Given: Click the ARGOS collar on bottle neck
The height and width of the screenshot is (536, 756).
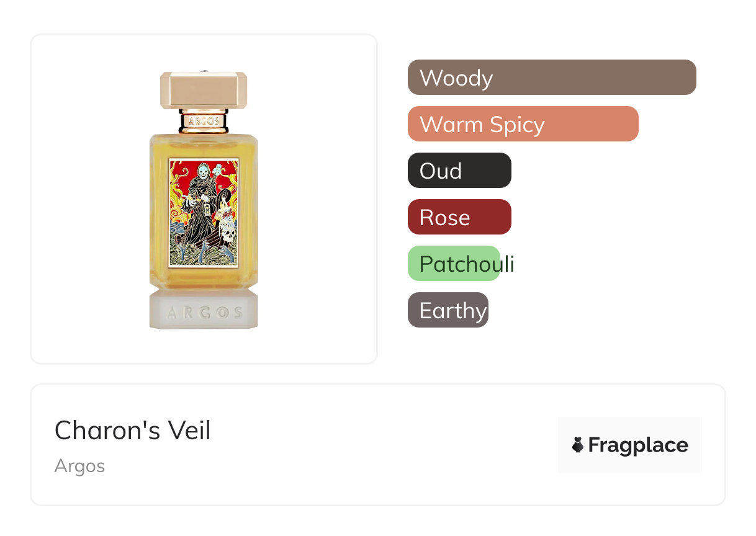Looking at the screenshot, I should tap(204, 120).
